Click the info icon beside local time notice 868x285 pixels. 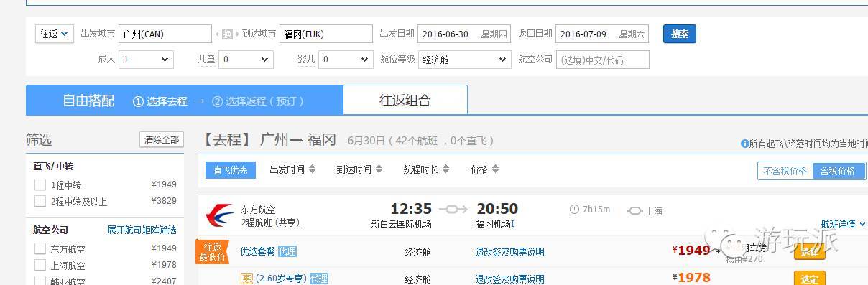(x=744, y=144)
